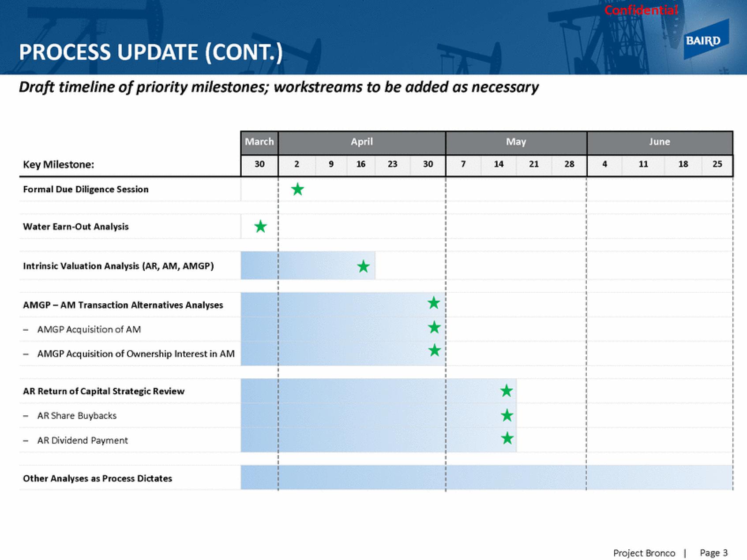Image resolution: width=747 pixels, height=560 pixels.
Task: Select the Key Milestone: label
Action: (59, 165)
